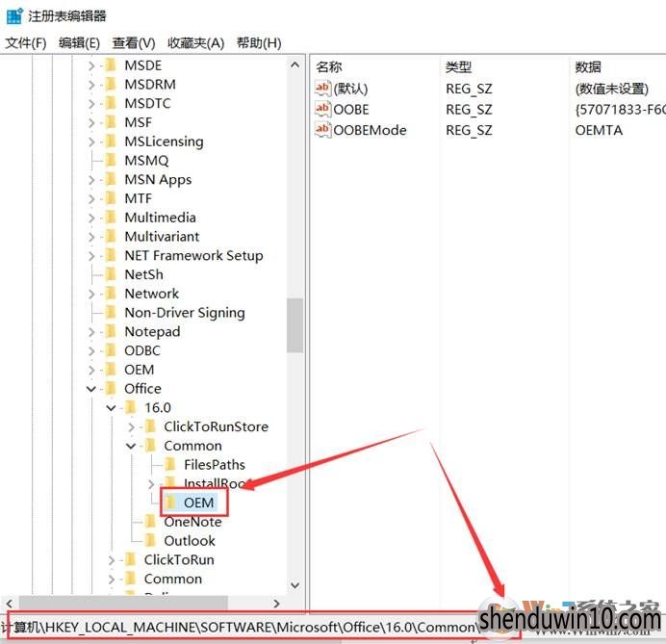
Task: Select the MSMQ folder icon
Action: coord(111,160)
